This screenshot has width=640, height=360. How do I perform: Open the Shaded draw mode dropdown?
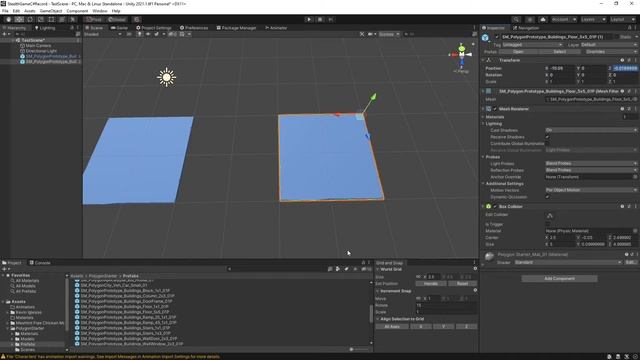tap(102, 34)
